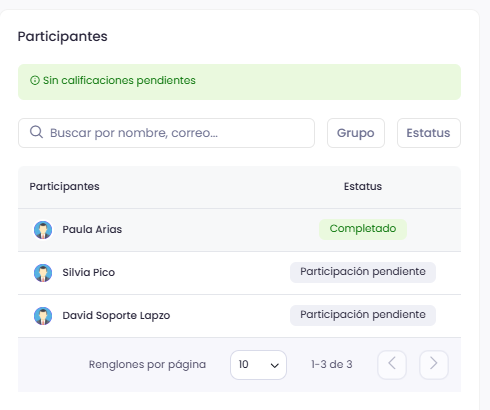Click the 1-3 de 3 pagination text
Screen dimensions: 490x410
coord(332,364)
